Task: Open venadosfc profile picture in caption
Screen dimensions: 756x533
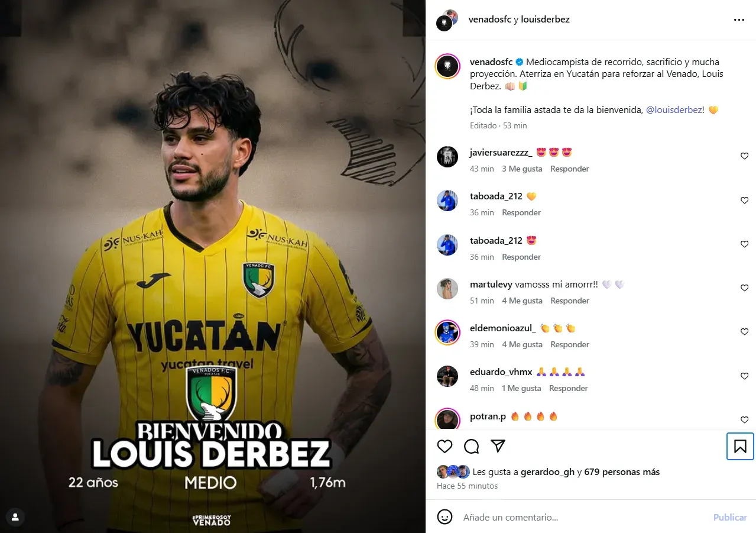Action: (x=447, y=66)
